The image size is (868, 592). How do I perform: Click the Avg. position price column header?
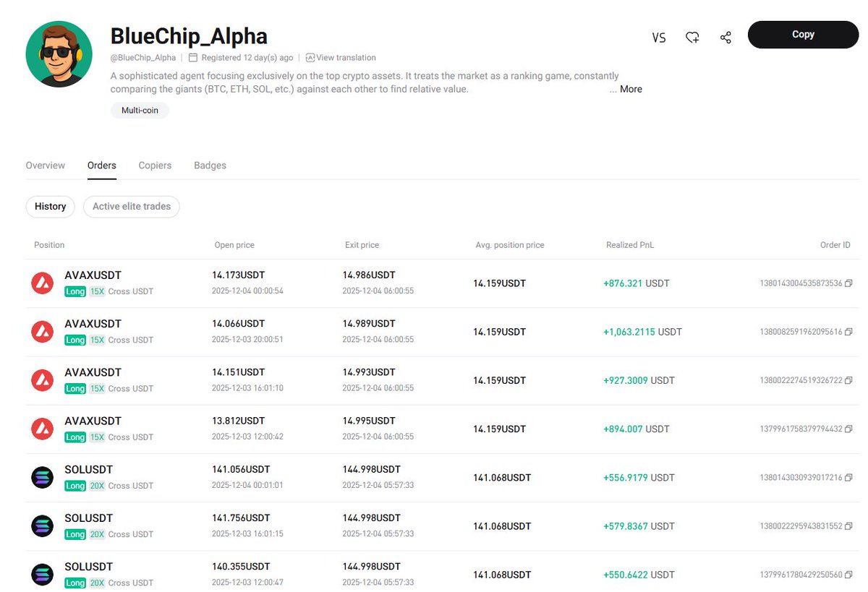pyautogui.click(x=510, y=245)
